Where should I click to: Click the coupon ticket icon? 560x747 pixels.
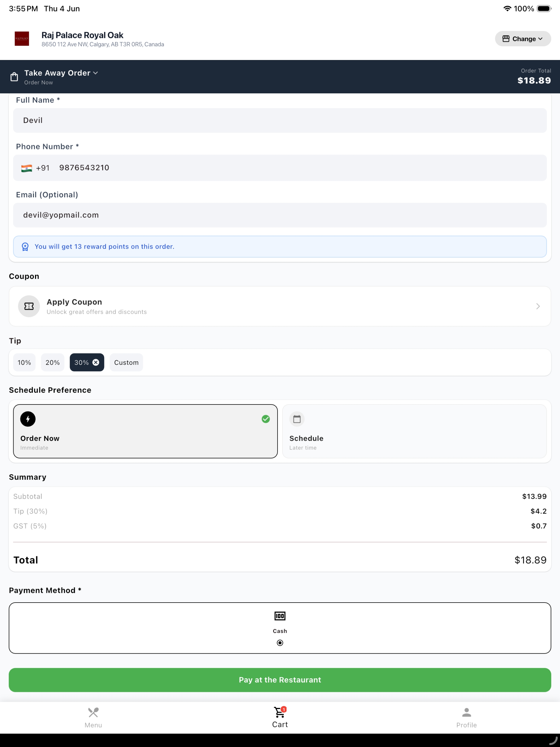(29, 306)
